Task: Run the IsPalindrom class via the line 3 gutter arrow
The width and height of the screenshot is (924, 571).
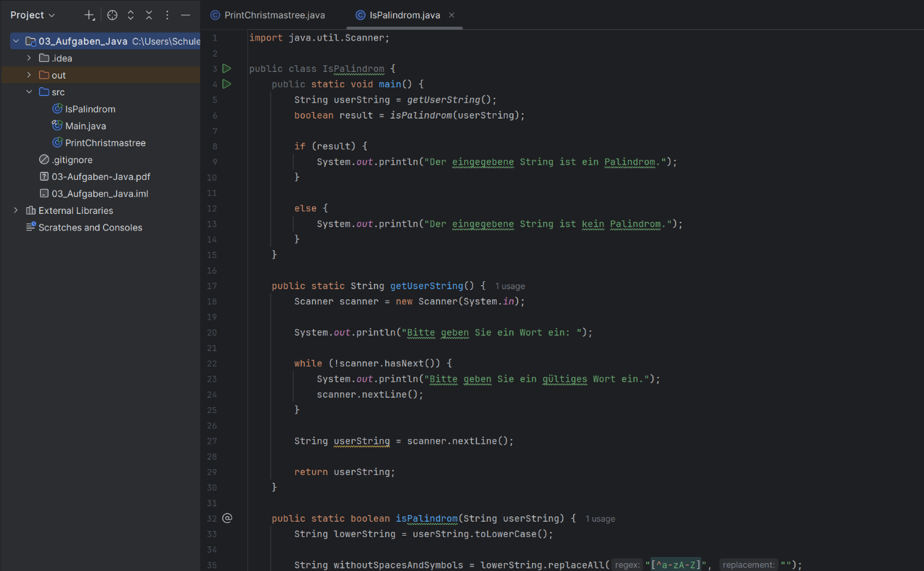Action: pos(227,69)
